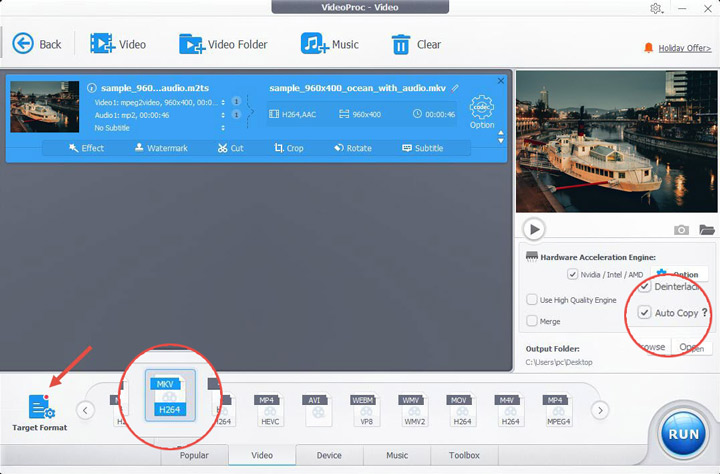Open Effect editor
Image resolution: width=720 pixels, height=474 pixels.
(86, 148)
